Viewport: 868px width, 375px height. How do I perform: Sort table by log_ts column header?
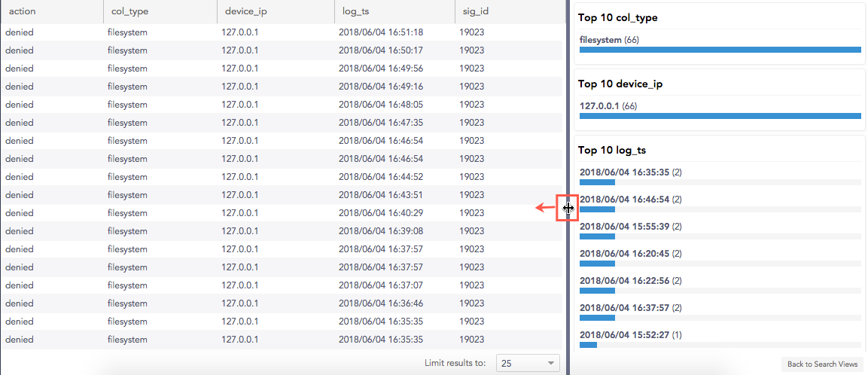click(355, 12)
